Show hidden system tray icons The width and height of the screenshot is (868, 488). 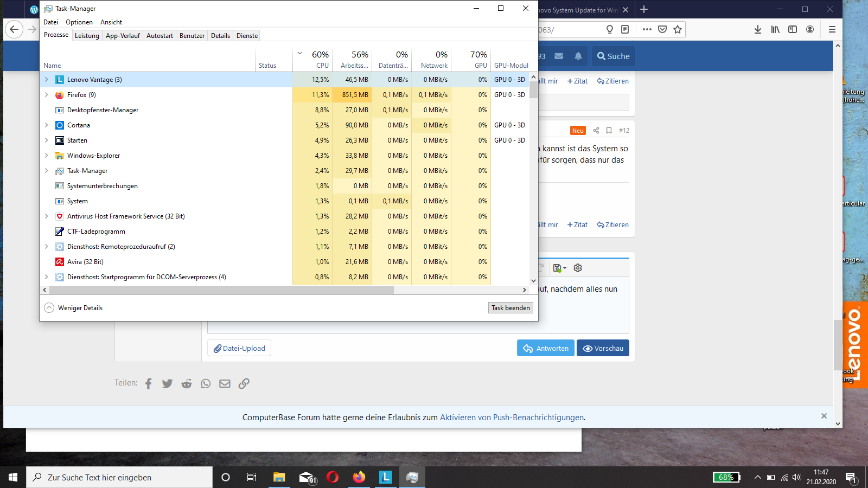757,477
